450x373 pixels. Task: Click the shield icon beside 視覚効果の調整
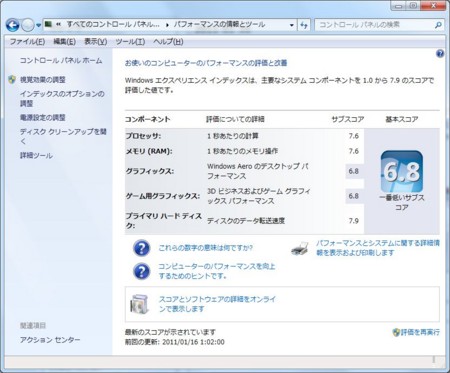12,79
